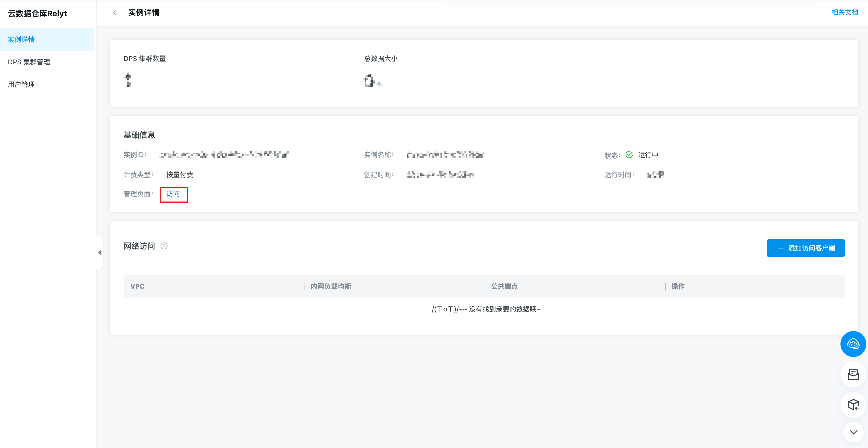Click the help question mark beside 网络访问
Image resolution: width=868 pixels, height=448 pixels.
(x=164, y=246)
